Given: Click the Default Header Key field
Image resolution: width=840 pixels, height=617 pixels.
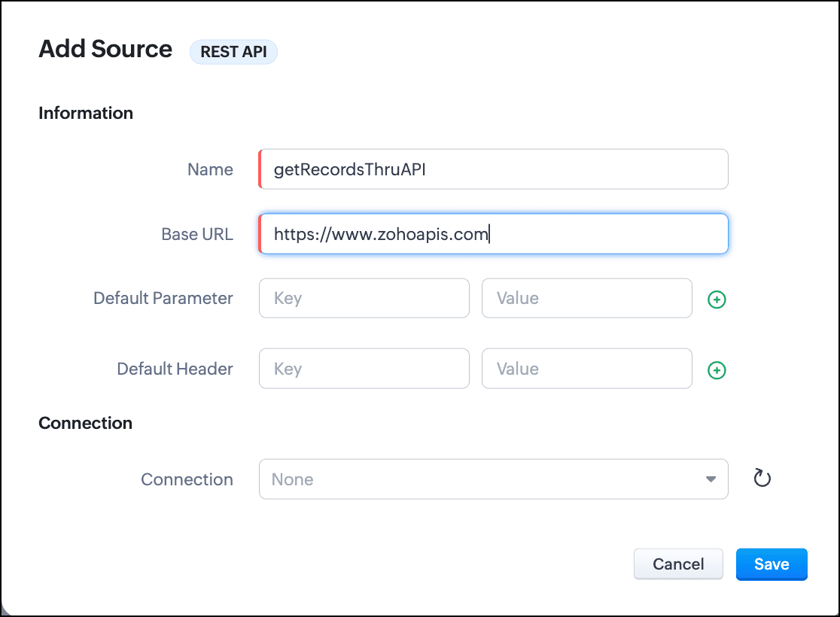Looking at the screenshot, I should pos(364,369).
